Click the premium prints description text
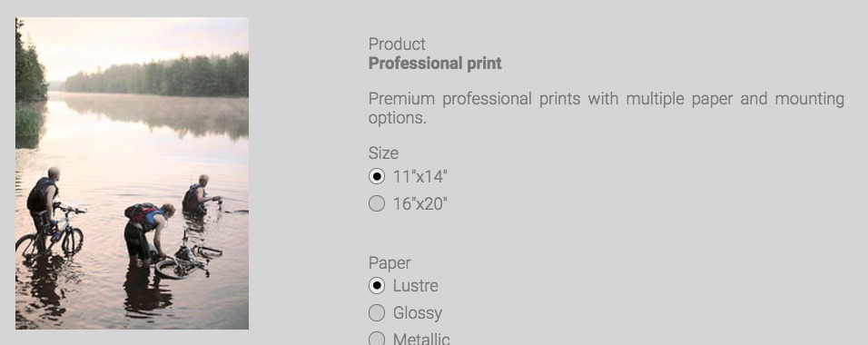The image size is (868, 345). coord(607,108)
